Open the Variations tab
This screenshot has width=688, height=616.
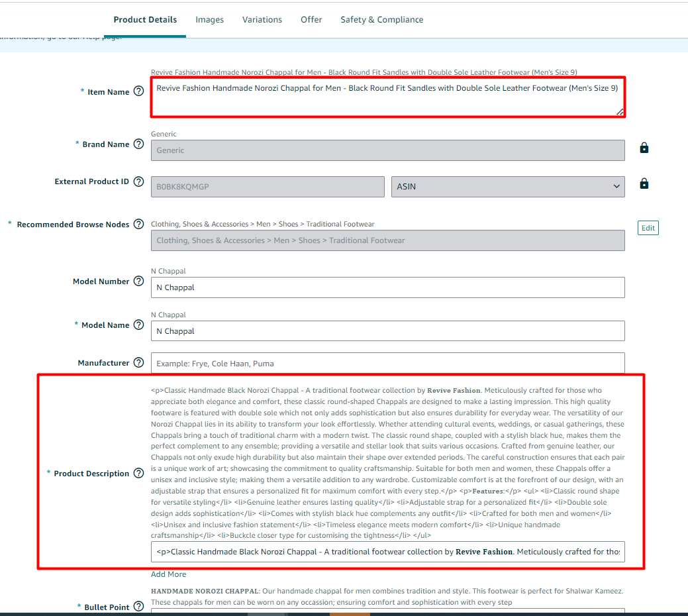tap(262, 20)
